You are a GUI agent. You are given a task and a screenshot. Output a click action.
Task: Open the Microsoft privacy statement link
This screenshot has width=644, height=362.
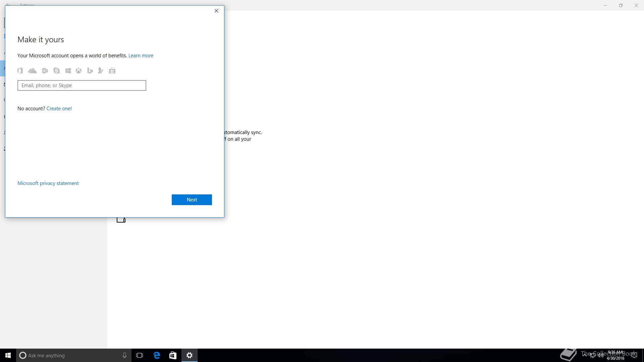[48, 183]
